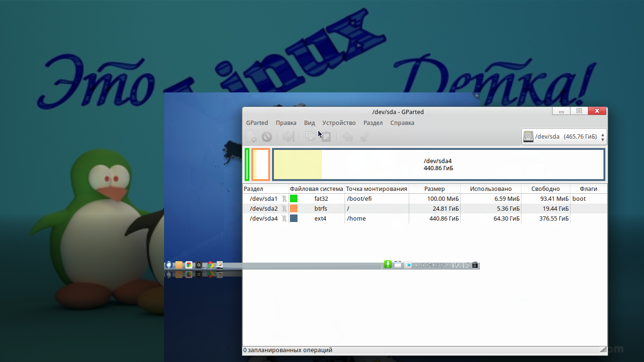Click the Точка монтирования column header
644x362 pixels.
377,189
